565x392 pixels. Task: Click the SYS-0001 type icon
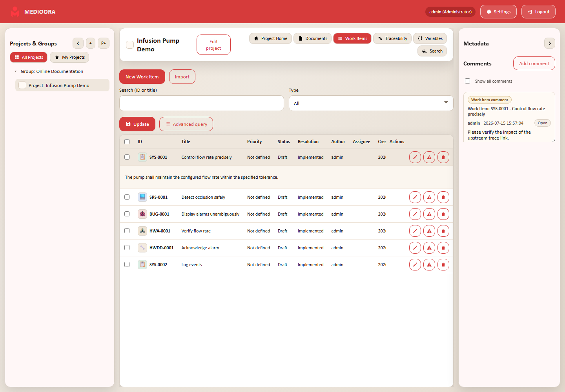point(142,157)
